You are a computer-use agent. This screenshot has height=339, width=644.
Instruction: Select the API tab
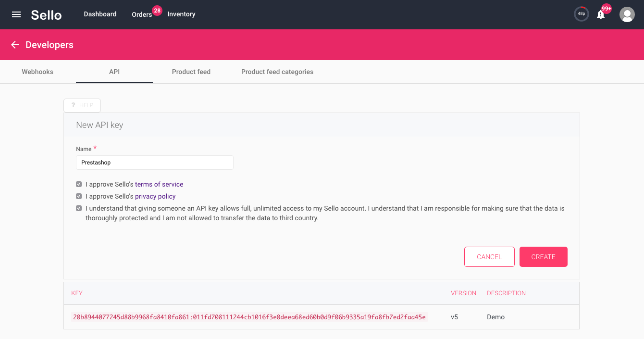tap(114, 72)
